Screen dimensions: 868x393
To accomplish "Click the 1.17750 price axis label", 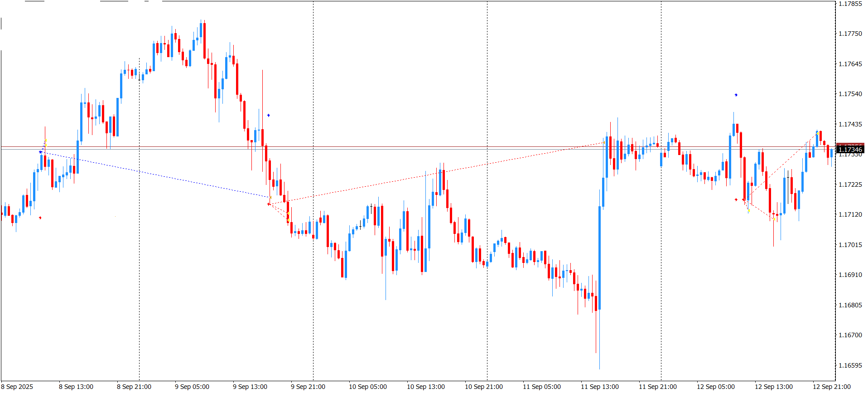I will point(850,34).
